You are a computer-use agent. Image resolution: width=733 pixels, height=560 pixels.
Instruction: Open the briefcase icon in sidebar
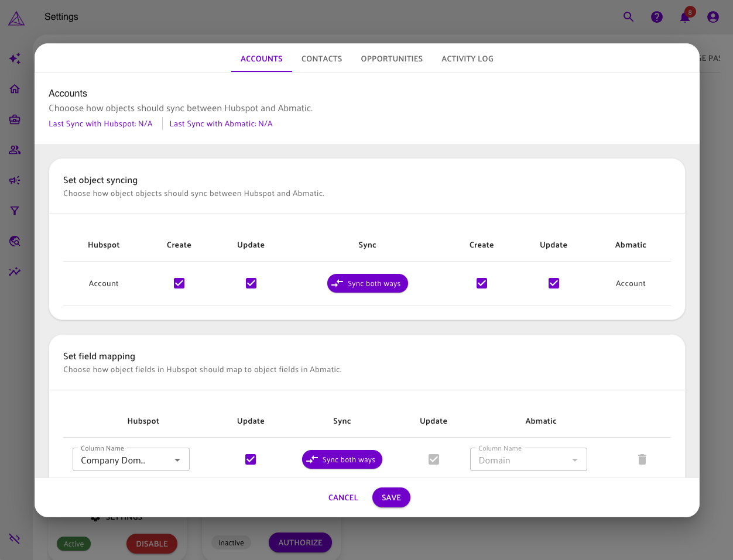coord(15,119)
